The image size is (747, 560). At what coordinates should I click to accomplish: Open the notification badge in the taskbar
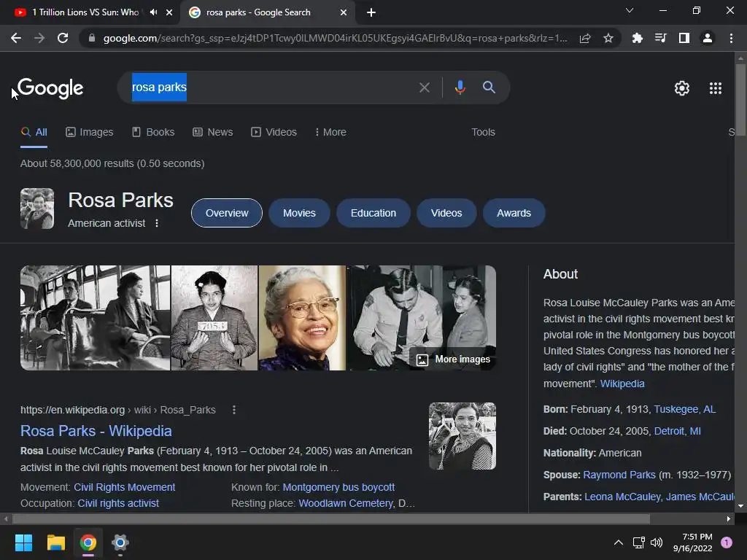pos(727,542)
